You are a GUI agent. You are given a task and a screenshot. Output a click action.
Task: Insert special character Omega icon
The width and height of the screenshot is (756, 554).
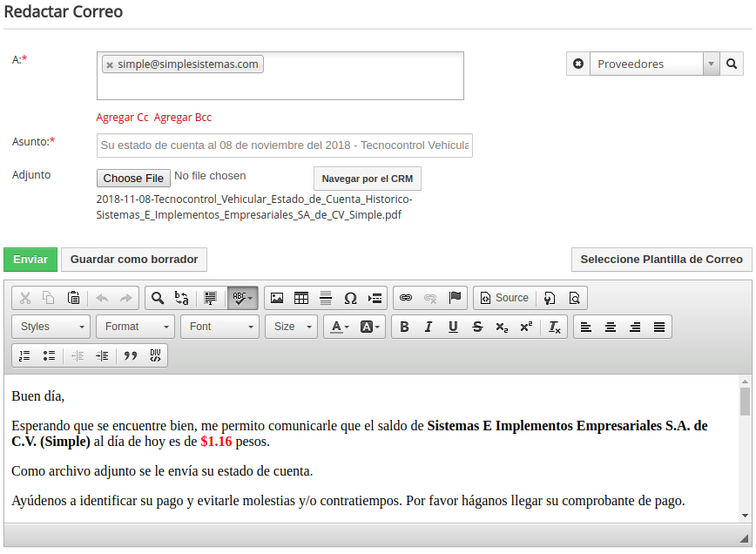click(350, 298)
